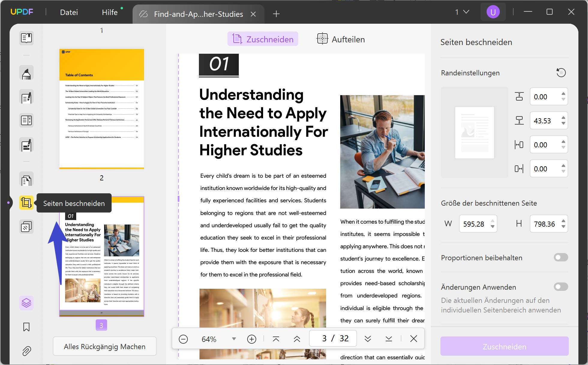Close the page navigation toolbar

pyautogui.click(x=414, y=339)
